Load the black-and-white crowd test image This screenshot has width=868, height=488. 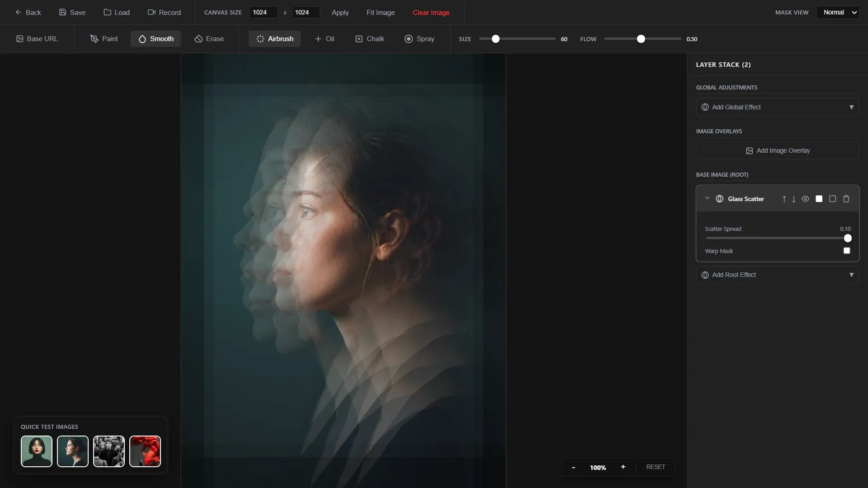click(109, 451)
